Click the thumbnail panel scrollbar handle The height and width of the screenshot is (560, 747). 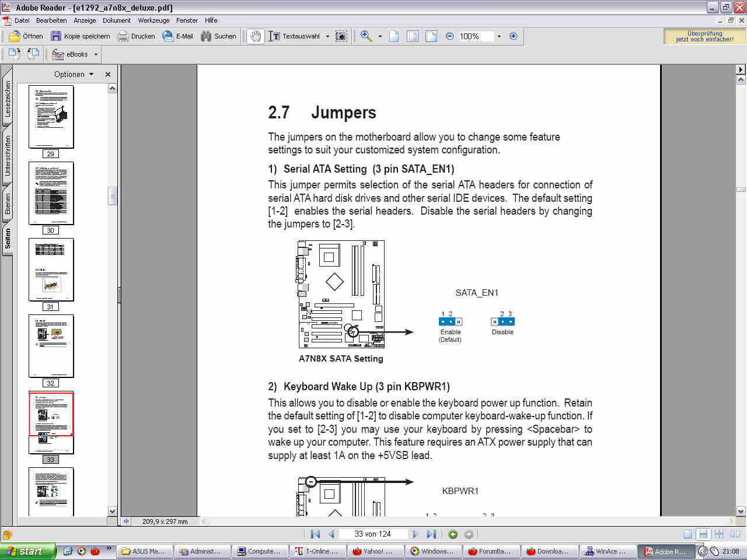pos(113,196)
